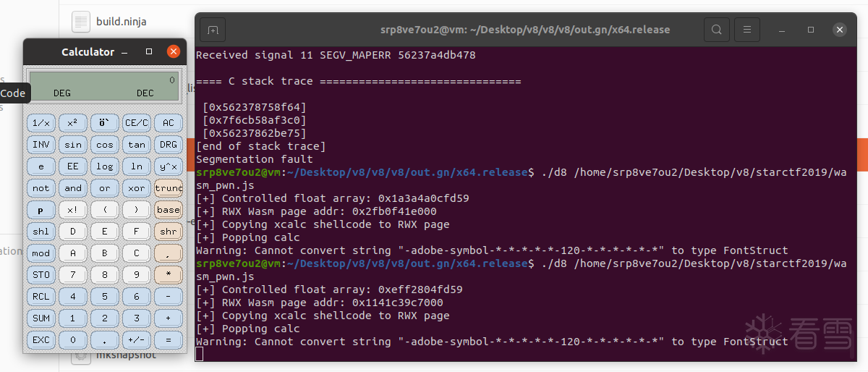Minimize the Calculator window
Screen dimensions: 868x372
pyautogui.click(x=124, y=52)
